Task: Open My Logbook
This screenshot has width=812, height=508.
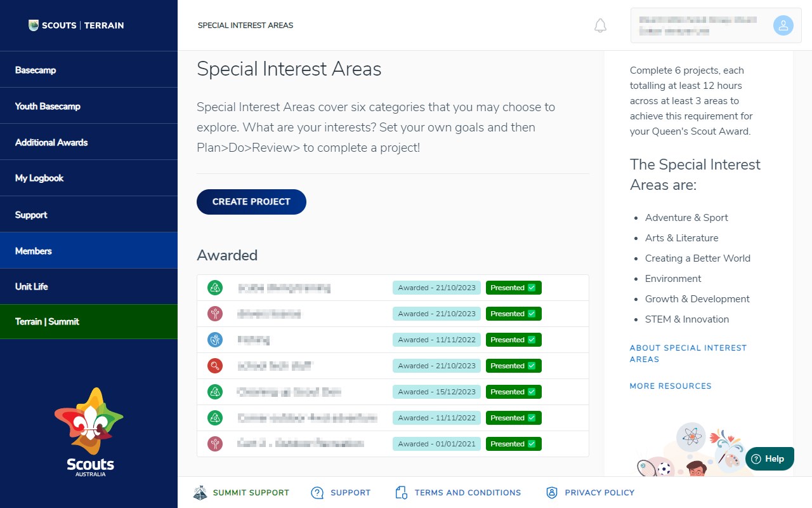Action: (89, 178)
